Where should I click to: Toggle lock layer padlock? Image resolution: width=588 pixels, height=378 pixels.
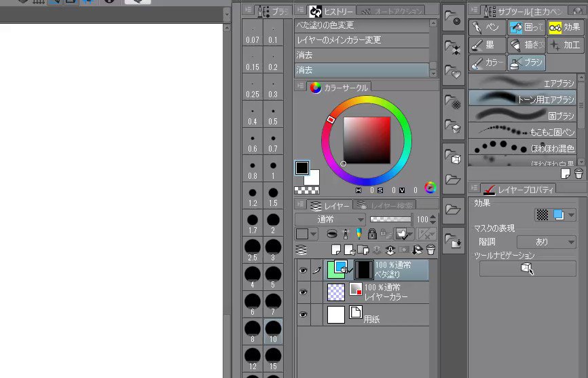coord(372,235)
